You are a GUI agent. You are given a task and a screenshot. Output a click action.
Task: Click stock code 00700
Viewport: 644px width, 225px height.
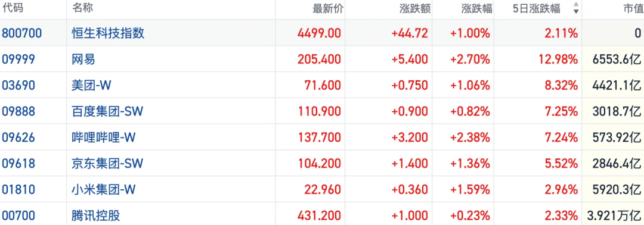(18, 215)
